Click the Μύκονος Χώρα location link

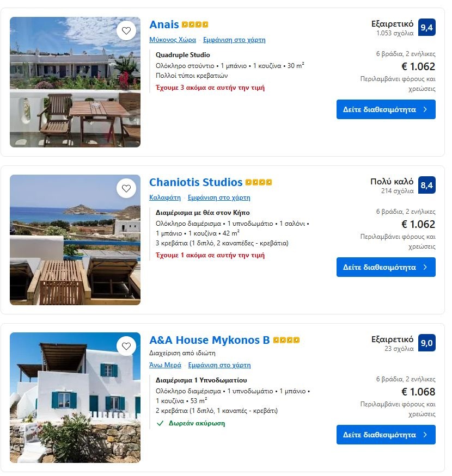pyautogui.click(x=173, y=40)
